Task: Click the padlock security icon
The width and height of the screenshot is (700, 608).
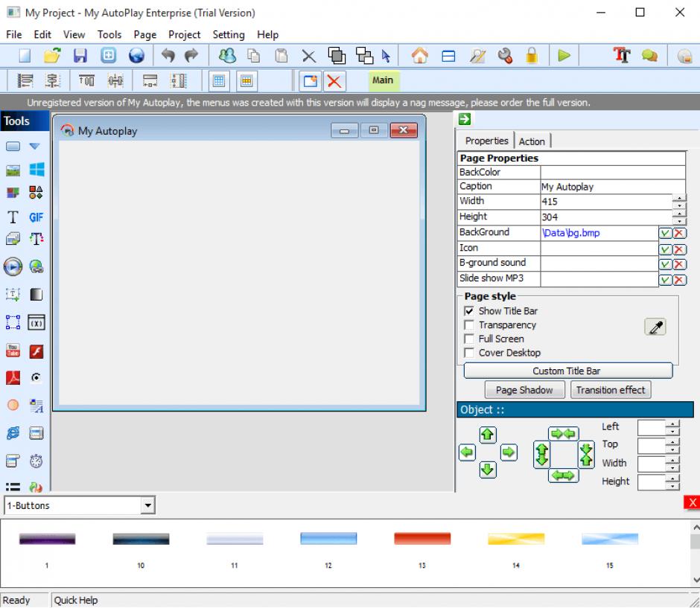Action: coord(531,56)
